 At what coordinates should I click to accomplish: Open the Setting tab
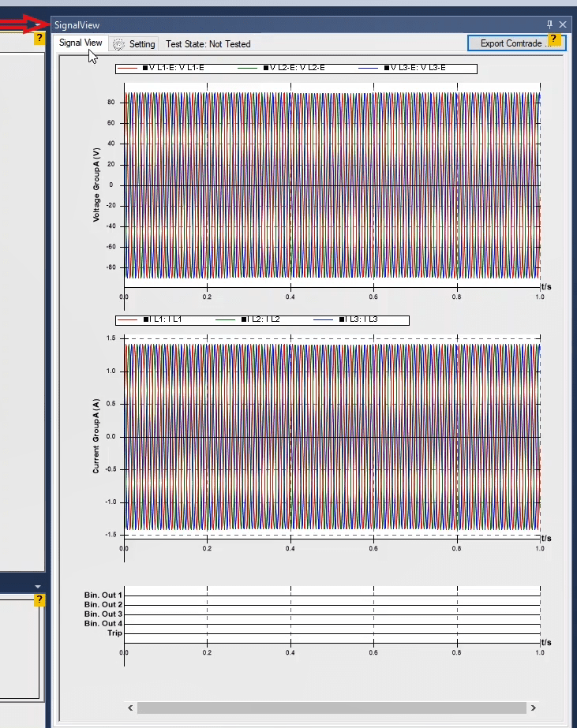pyautogui.click(x=142, y=44)
